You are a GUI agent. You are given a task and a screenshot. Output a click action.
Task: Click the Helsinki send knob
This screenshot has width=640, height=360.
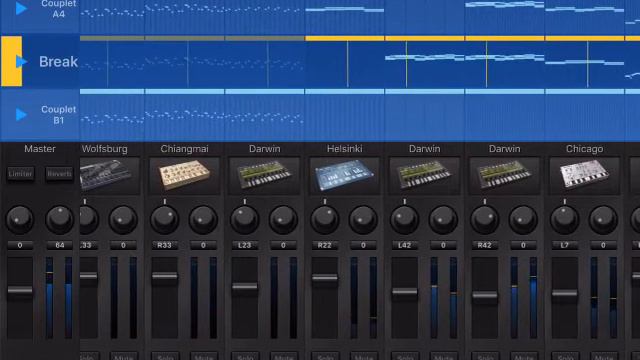[x=363, y=220]
